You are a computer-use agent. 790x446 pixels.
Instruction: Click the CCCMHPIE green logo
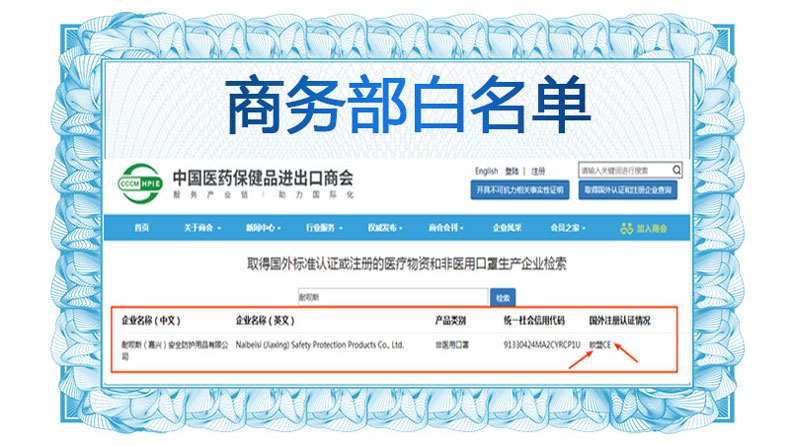pos(141,183)
